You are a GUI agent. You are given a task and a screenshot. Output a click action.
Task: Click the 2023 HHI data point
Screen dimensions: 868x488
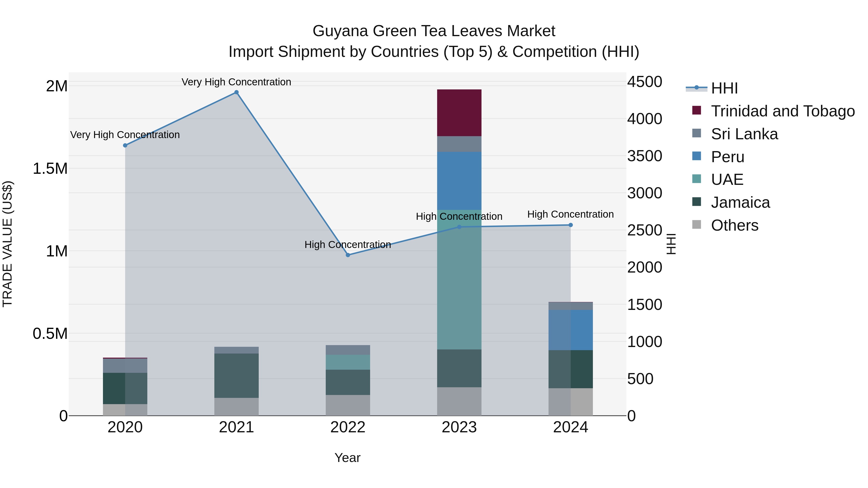click(x=459, y=227)
